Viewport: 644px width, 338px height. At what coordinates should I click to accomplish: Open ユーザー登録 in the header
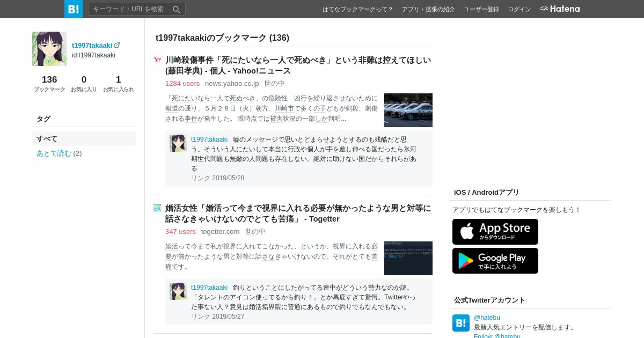pos(481,9)
